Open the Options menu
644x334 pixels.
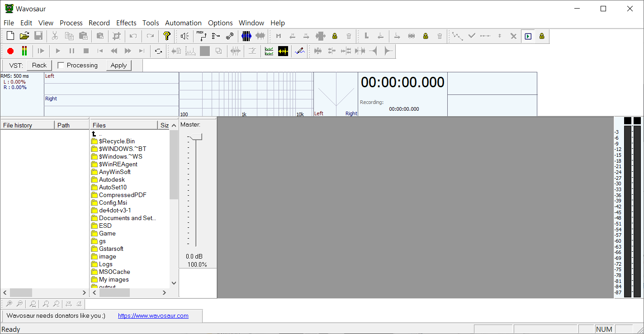[220, 23]
